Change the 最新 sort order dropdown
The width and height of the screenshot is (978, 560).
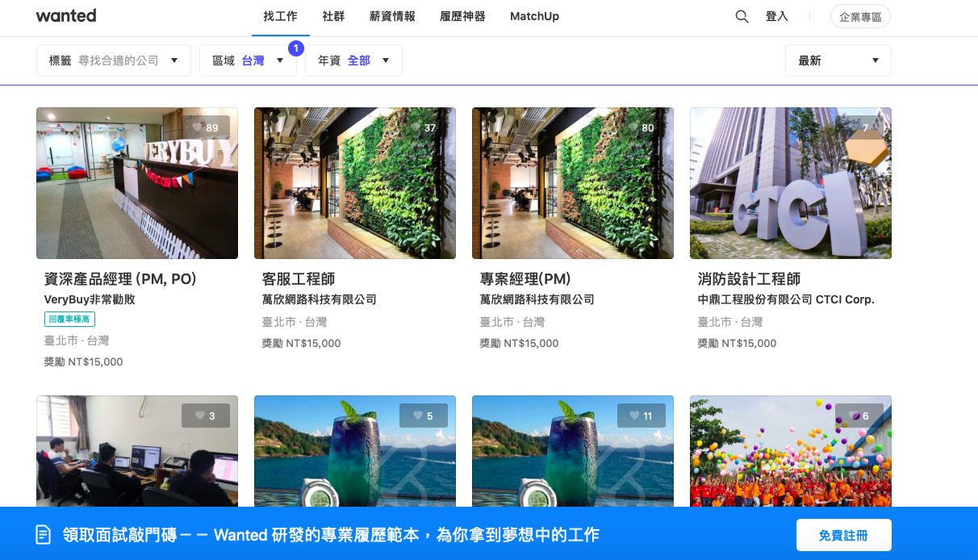(x=838, y=61)
